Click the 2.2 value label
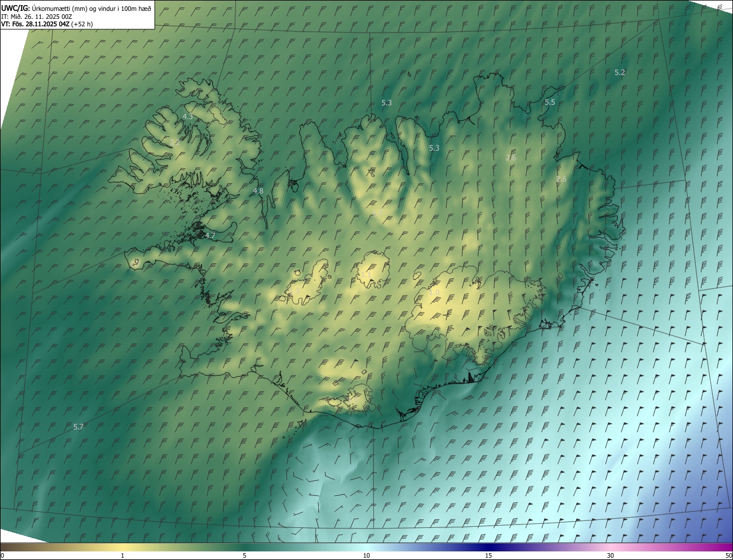The image size is (733, 560). click(x=175, y=142)
